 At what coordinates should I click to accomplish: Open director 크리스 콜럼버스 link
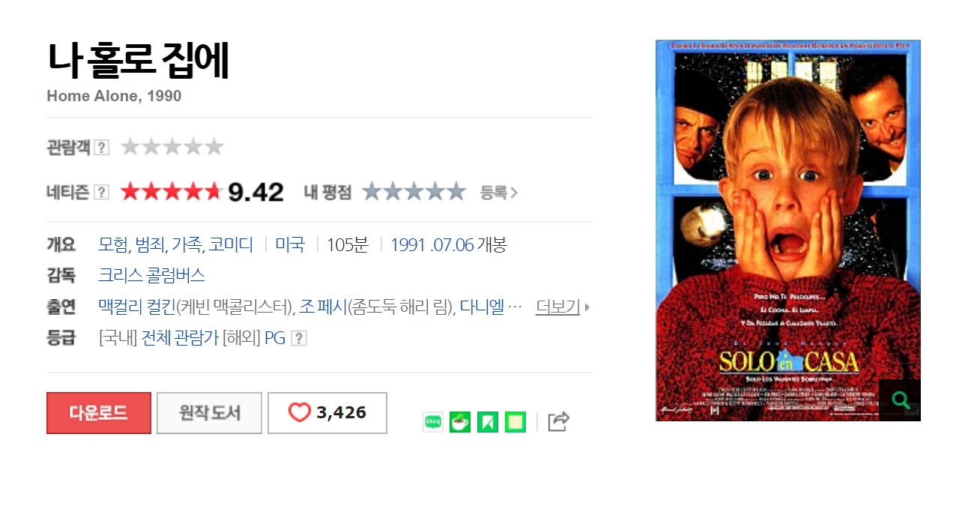[151, 275]
